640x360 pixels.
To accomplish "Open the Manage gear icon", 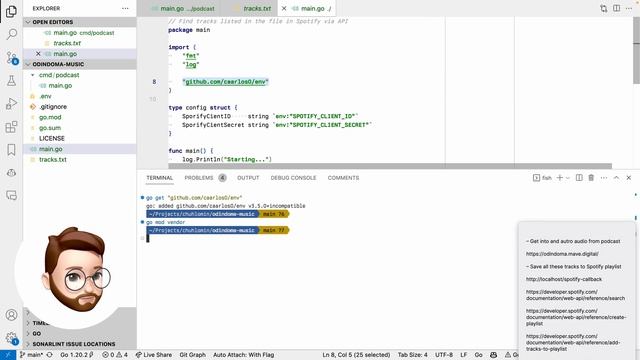I will click(x=11, y=338).
